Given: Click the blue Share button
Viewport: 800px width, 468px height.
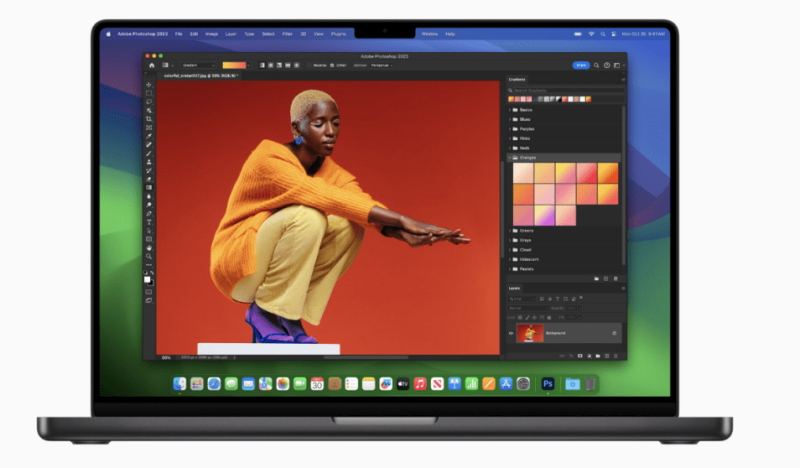Looking at the screenshot, I should click(580, 65).
